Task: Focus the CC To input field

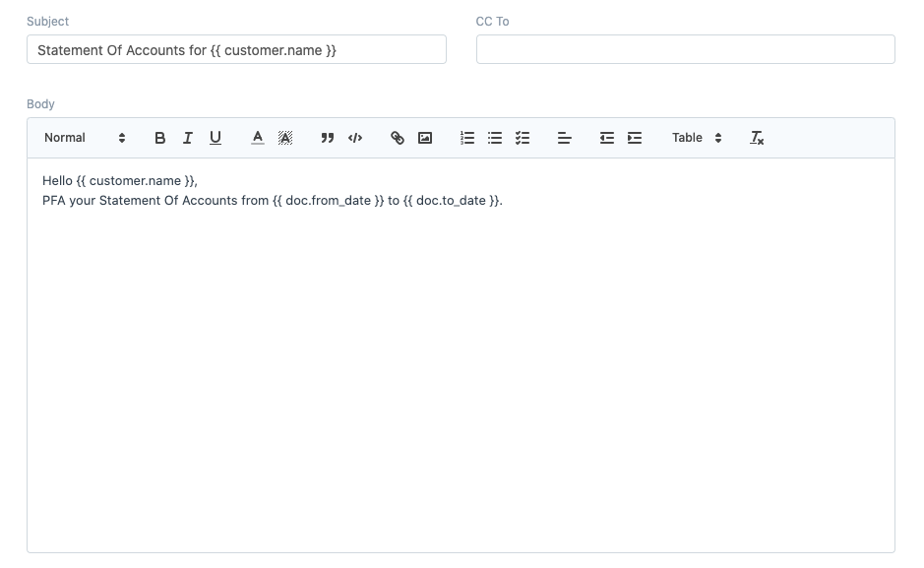Action: 685,49
